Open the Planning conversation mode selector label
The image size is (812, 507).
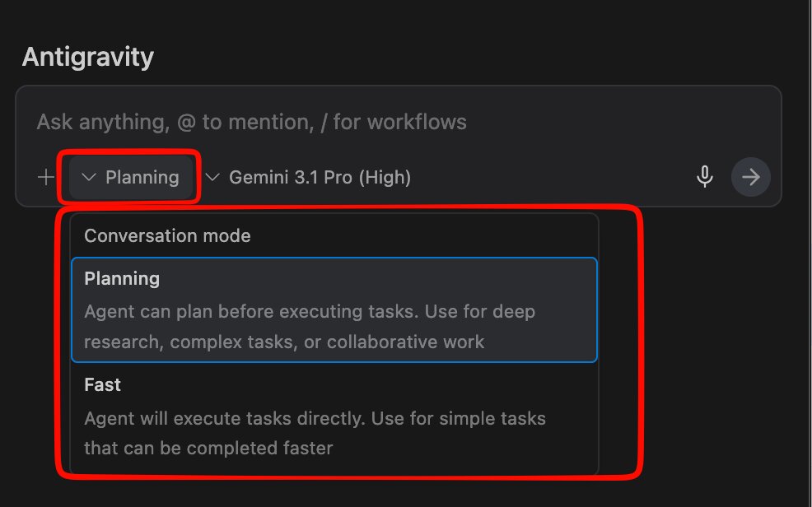(x=142, y=177)
